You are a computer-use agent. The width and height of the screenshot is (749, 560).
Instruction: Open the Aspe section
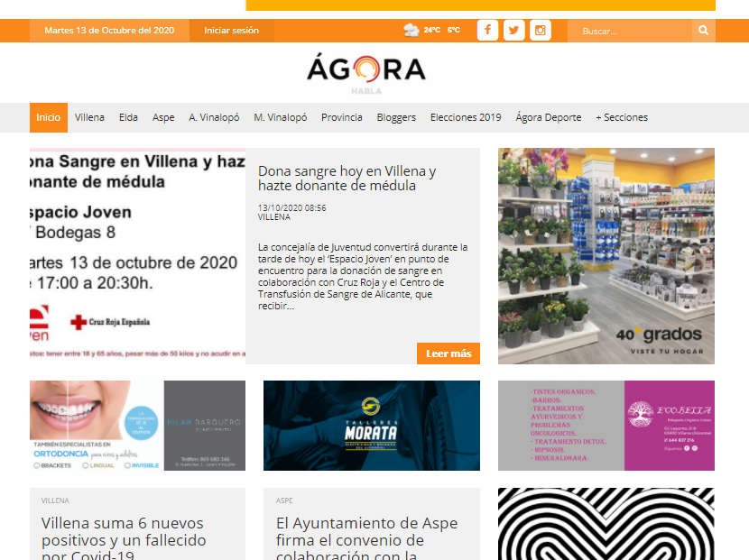(163, 117)
